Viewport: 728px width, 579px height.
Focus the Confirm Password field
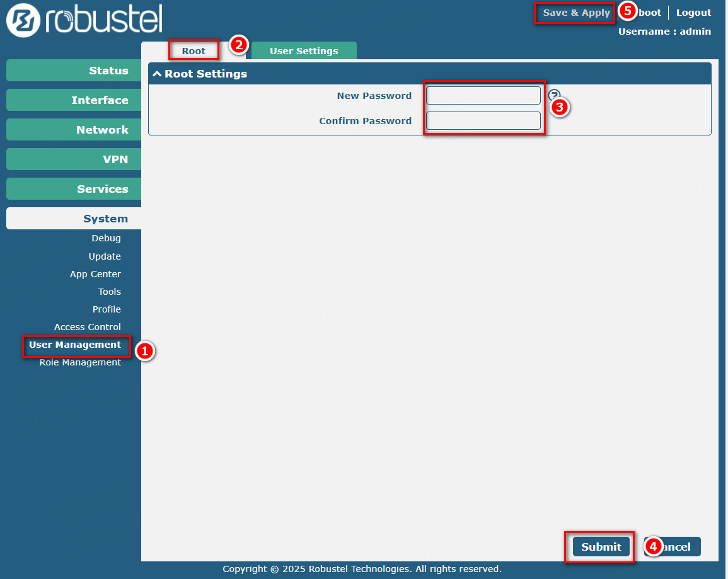483,121
